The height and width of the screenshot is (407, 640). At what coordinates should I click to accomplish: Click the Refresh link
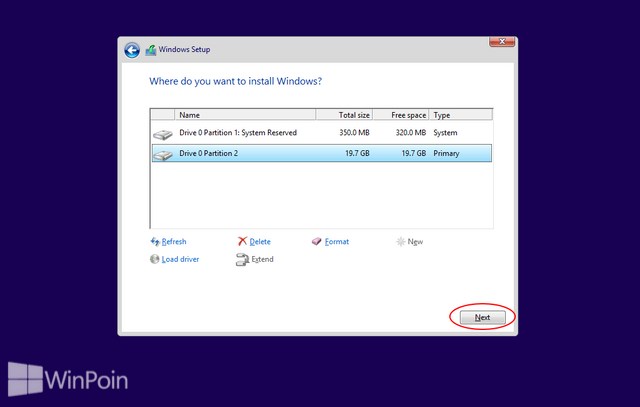(x=174, y=242)
